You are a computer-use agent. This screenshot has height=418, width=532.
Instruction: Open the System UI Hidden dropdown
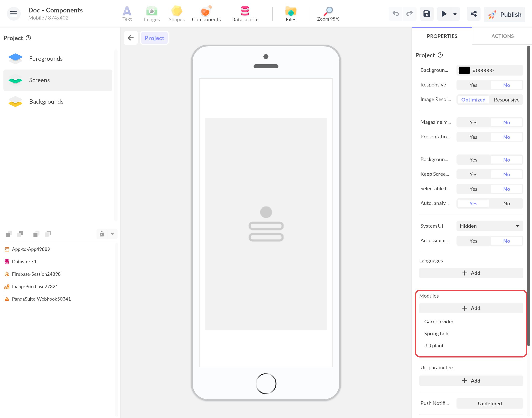click(490, 226)
